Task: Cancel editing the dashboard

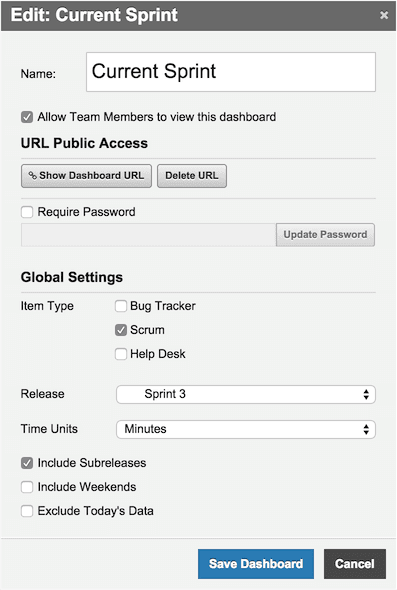Action: point(355,564)
